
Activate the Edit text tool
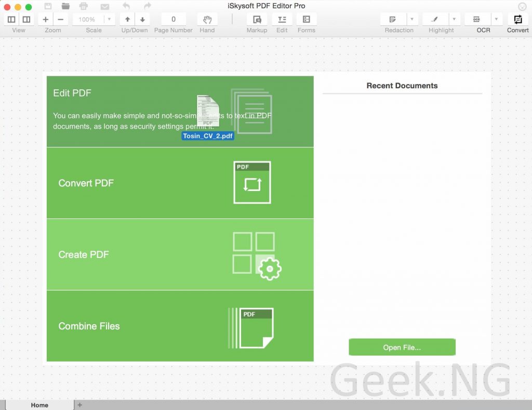[282, 19]
